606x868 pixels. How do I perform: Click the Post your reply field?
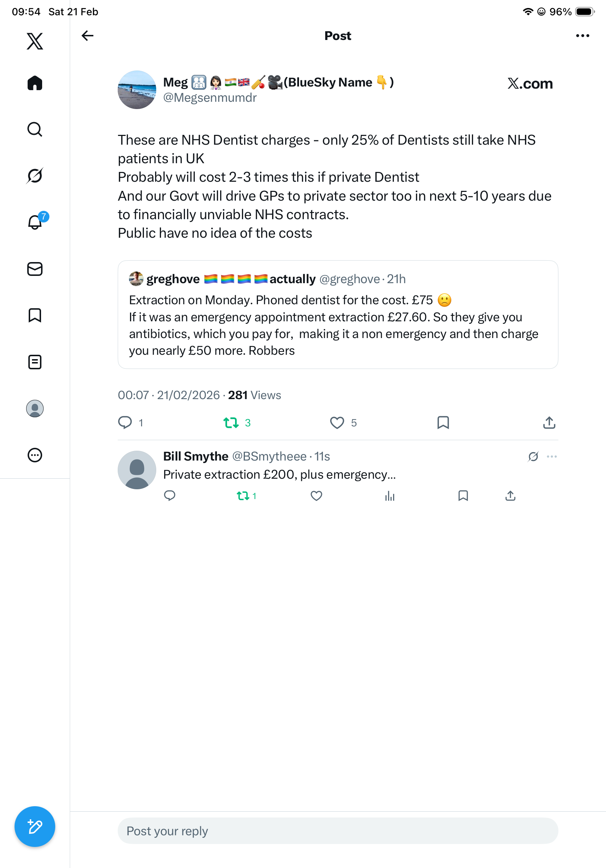[338, 831]
